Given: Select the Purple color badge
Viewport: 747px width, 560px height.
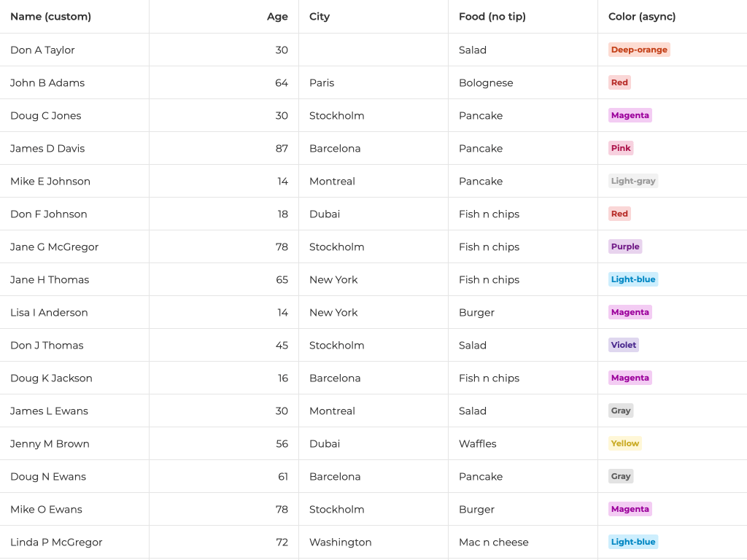Looking at the screenshot, I should tap(624, 246).
